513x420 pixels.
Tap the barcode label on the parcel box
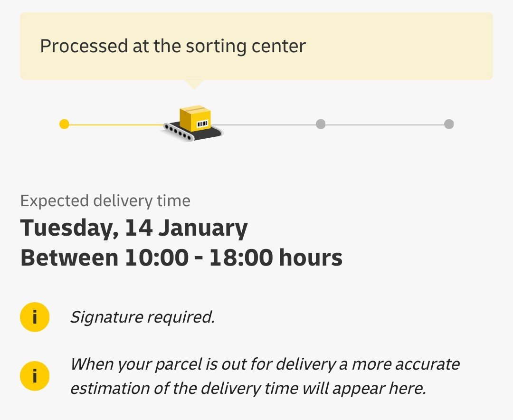coord(202,124)
